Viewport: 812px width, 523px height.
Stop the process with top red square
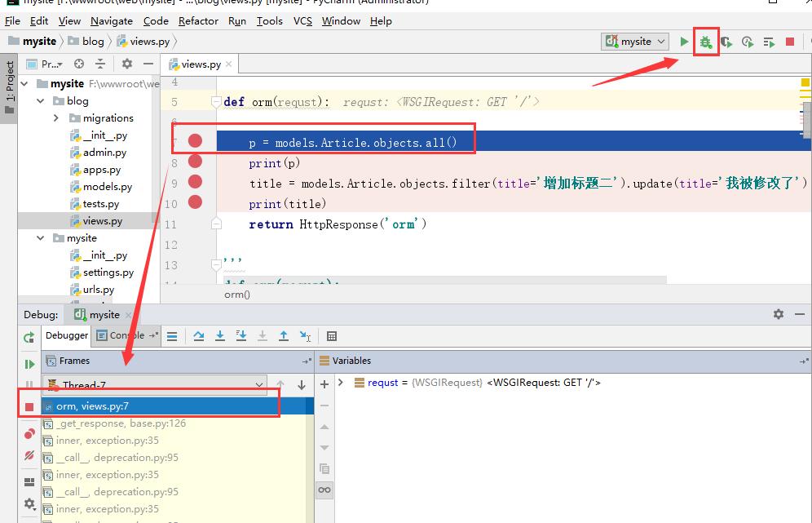tap(790, 42)
